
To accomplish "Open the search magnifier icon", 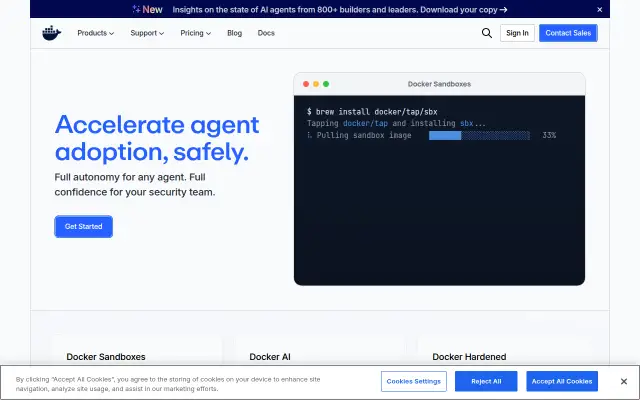I will [487, 33].
